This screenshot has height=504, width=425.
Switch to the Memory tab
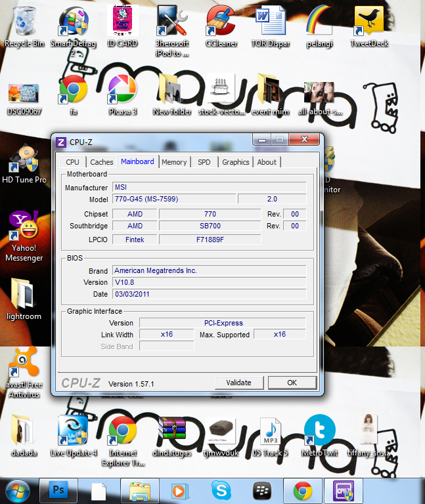[x=174, y=162]
